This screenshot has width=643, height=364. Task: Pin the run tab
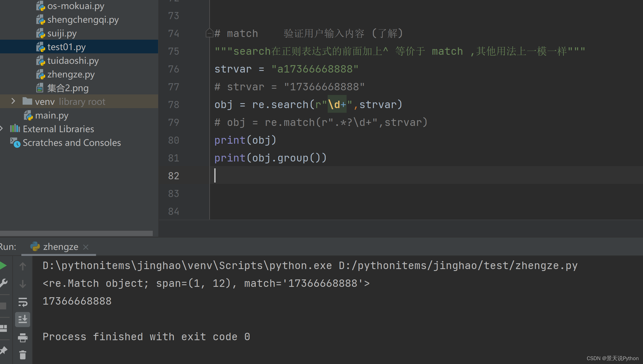click(x=3, y=350)
